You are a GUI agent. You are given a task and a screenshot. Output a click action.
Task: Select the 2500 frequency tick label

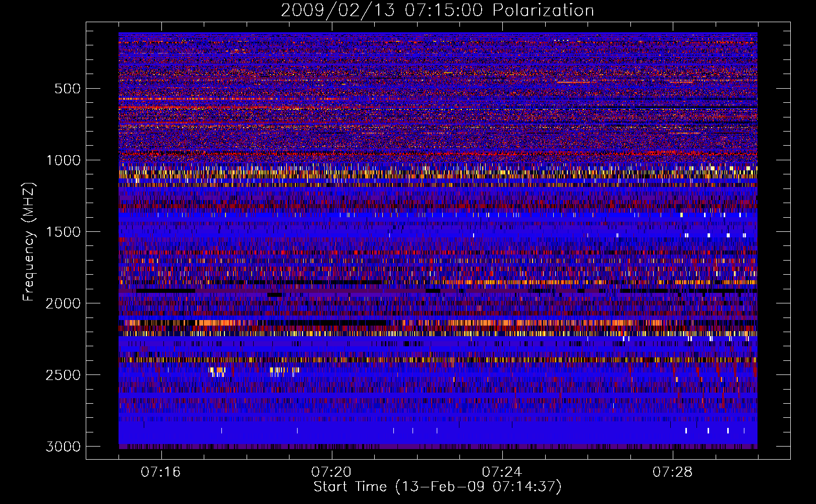63,375
